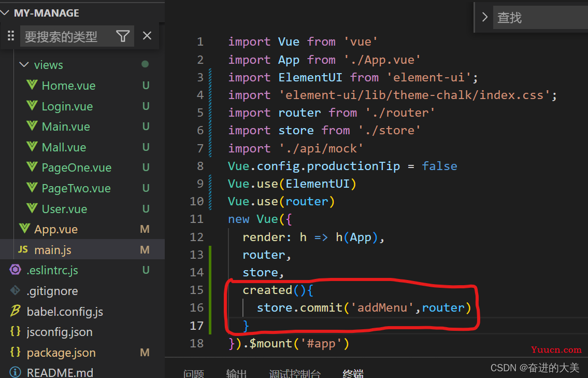Open Home.vue in the file tree
Image resolution: width=588 pixels, height=378 pixels.
tap(68, 86)
